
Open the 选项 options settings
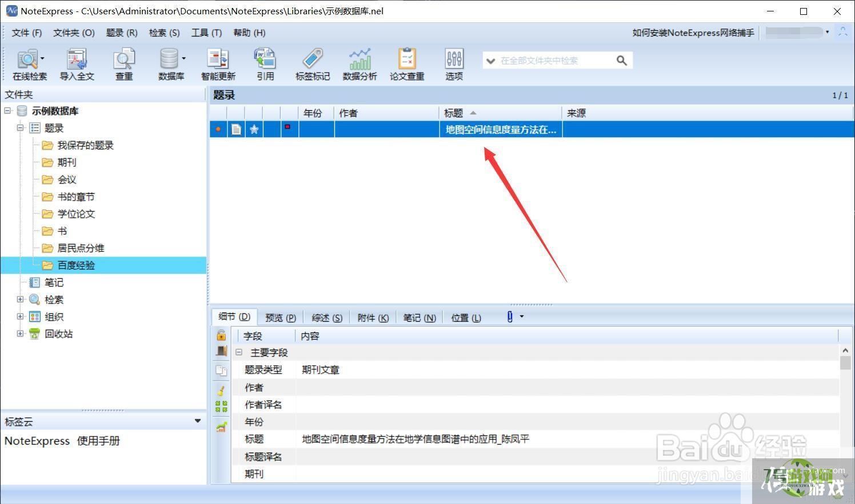(x=454, y=64)
